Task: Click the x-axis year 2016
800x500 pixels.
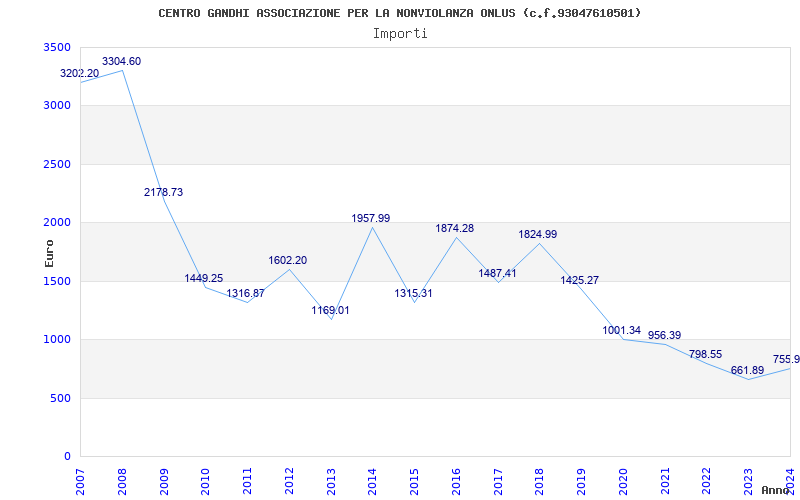Action: tap(456, 481)
